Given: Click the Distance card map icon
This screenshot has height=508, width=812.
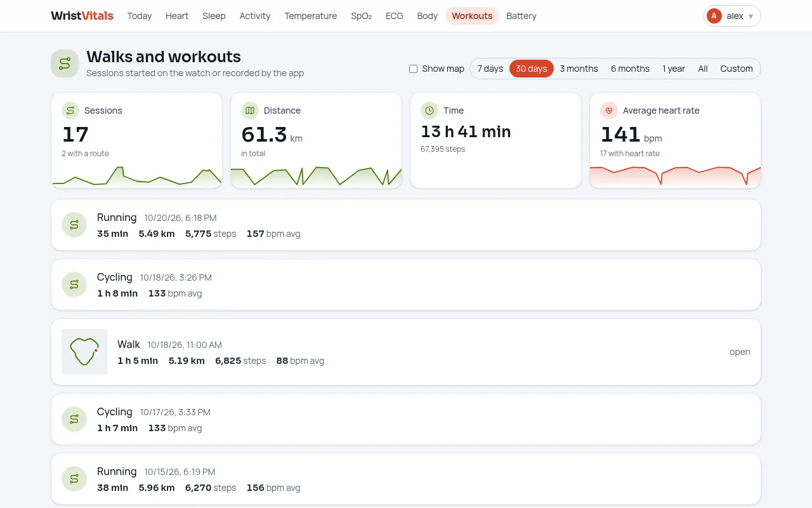Looking at the screenshot, I should coord(250,110).
